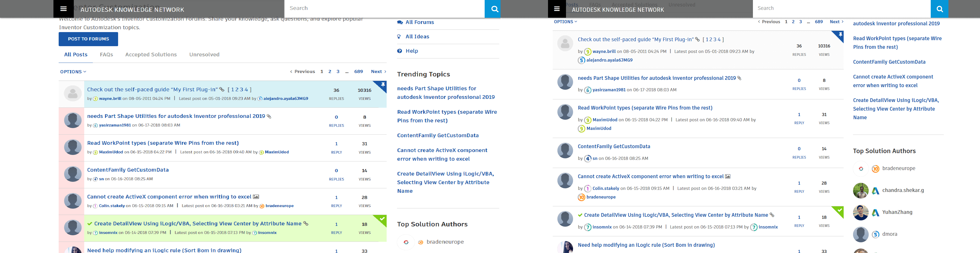Click blue search magnifier button in right window
The width and height of the screenshot is (980, 253).
coord(940,9)
